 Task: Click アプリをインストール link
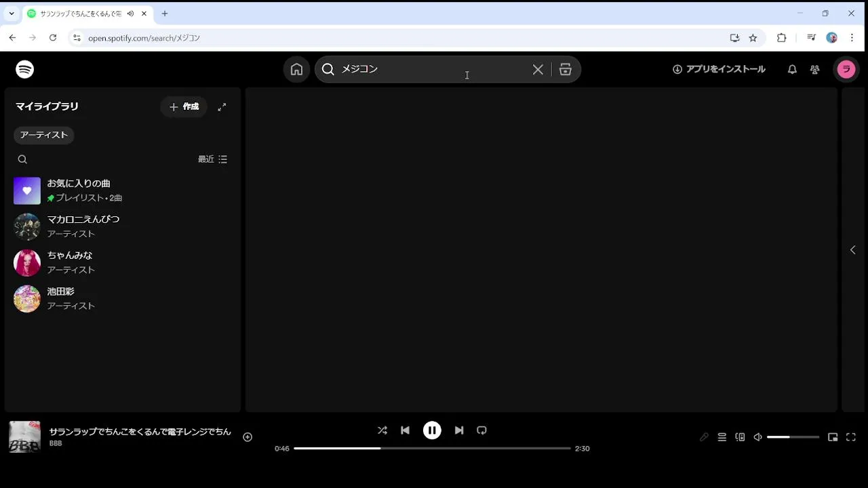coord(719,69)
